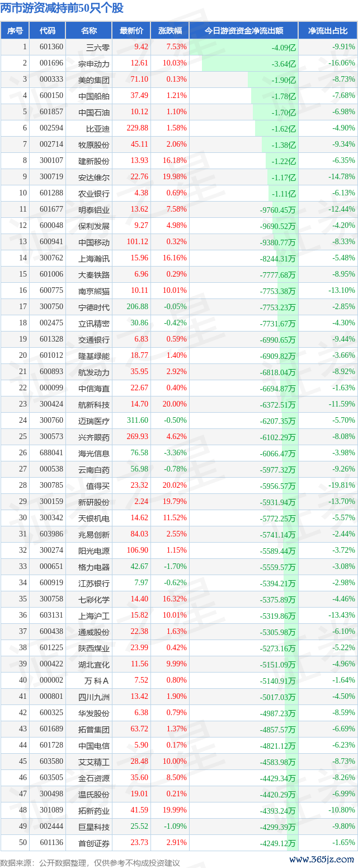This screenshot has width=358, height=868.
Task: Select stock name 立讯精密
Action: coord(94,323)
